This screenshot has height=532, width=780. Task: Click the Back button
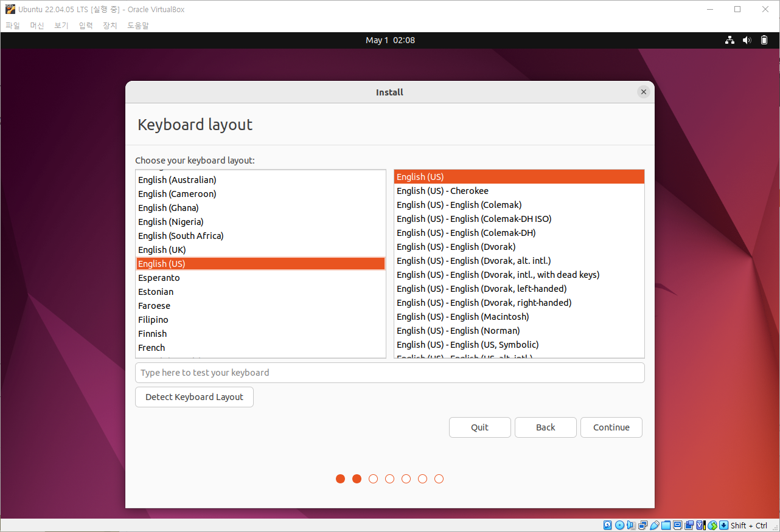pos(546,427)
